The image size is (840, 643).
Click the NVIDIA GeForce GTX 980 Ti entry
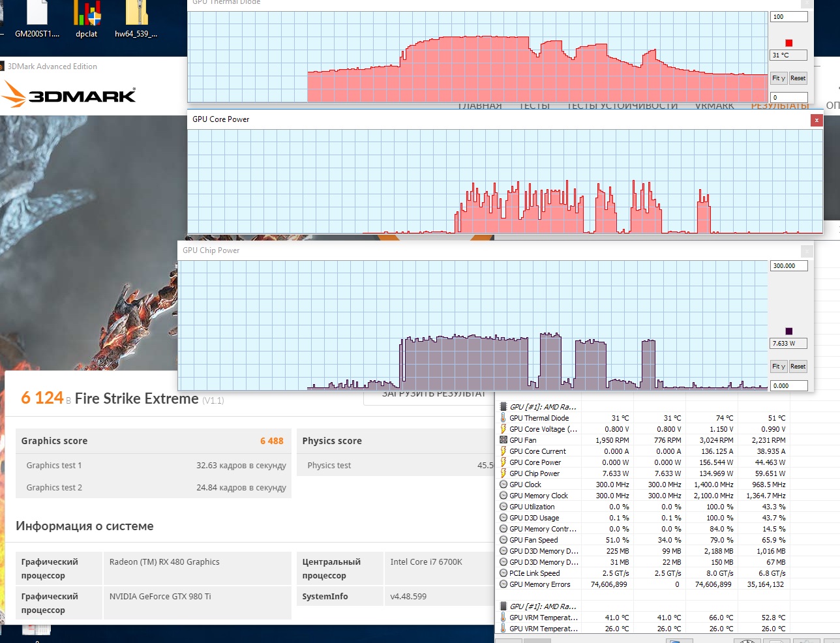pyautogui.click(x=160, y=597)
